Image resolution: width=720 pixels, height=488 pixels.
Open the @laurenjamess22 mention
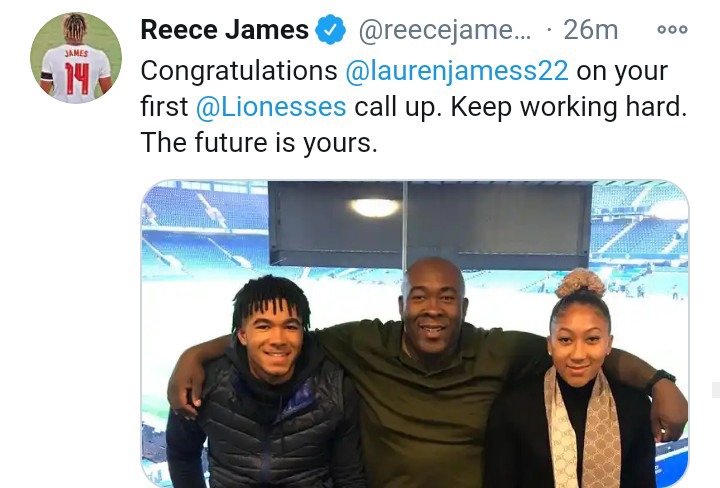[457, 71]
